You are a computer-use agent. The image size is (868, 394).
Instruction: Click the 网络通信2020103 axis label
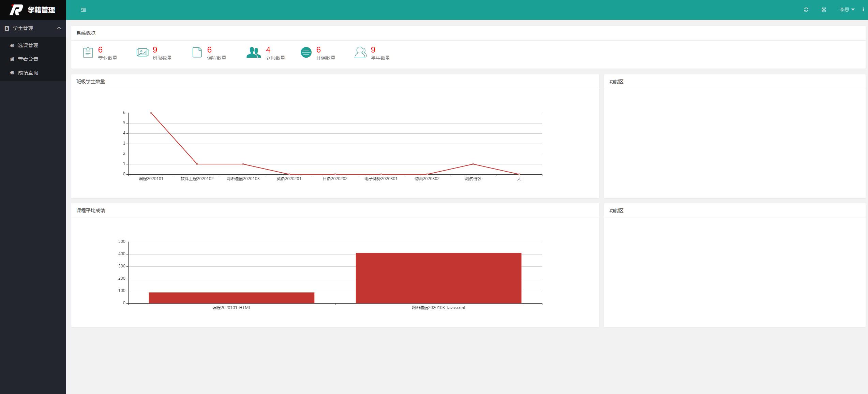click(243, 179)
